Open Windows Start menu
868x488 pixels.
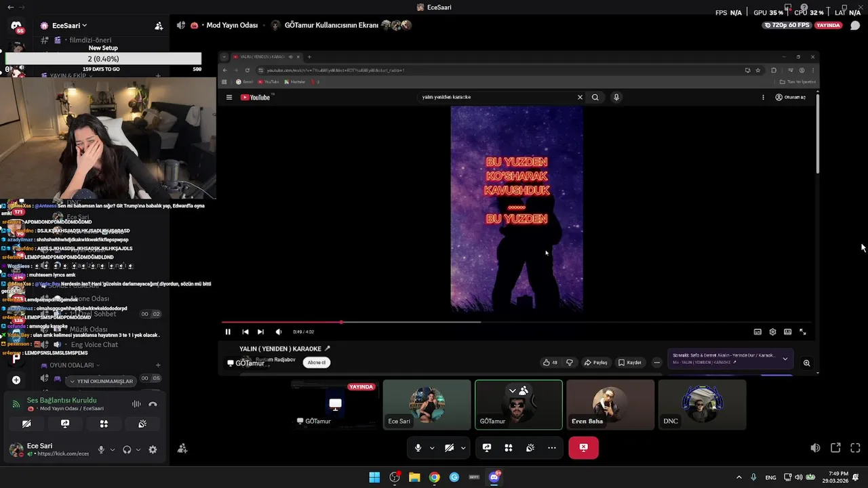click(x=374, y=477)
